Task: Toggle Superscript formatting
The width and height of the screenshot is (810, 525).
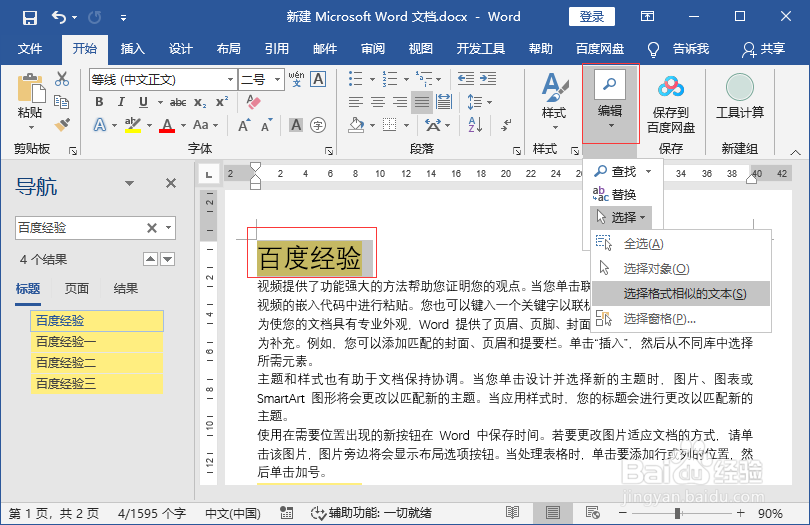Action: tap(222, 102)
